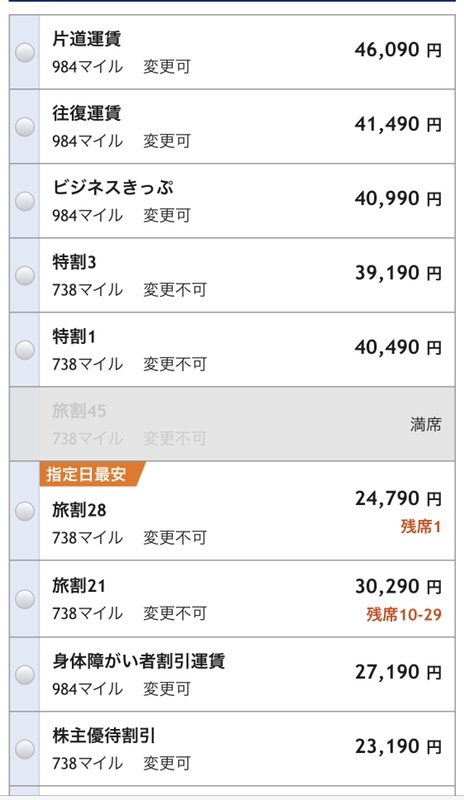464x800 pixels.
Task: Click the 満席 label
Action: coord(425,424)
